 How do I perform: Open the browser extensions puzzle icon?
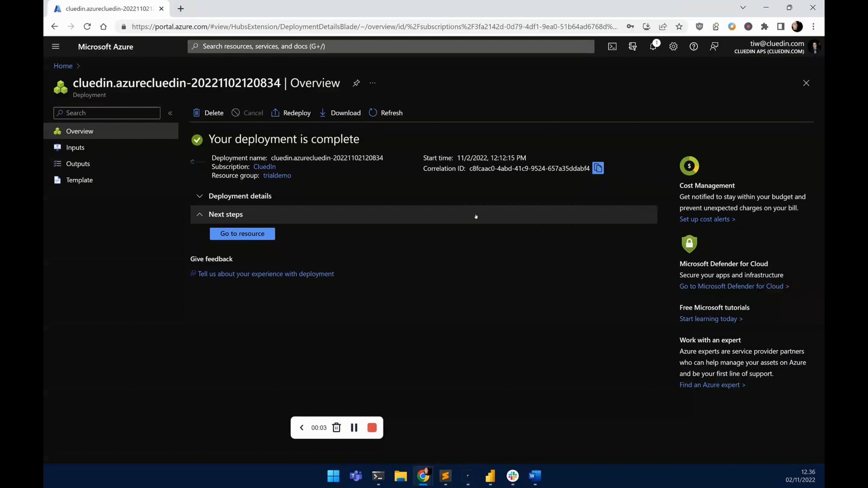tap(764, 26)
